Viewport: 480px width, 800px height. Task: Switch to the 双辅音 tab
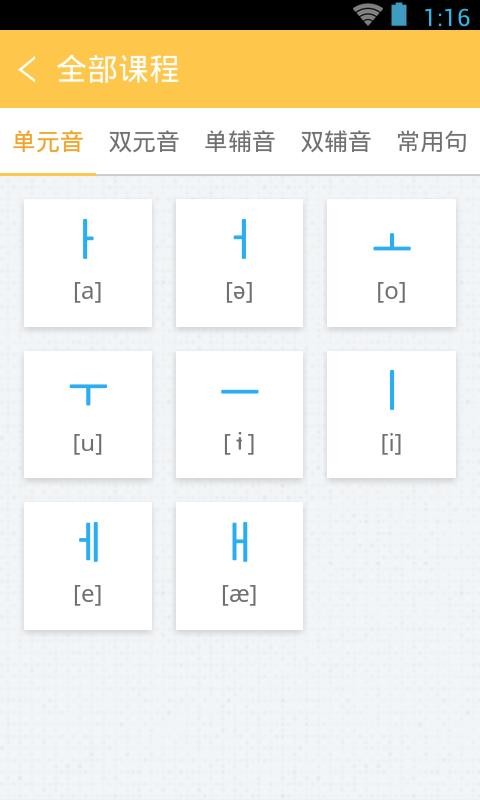point(336,142)
